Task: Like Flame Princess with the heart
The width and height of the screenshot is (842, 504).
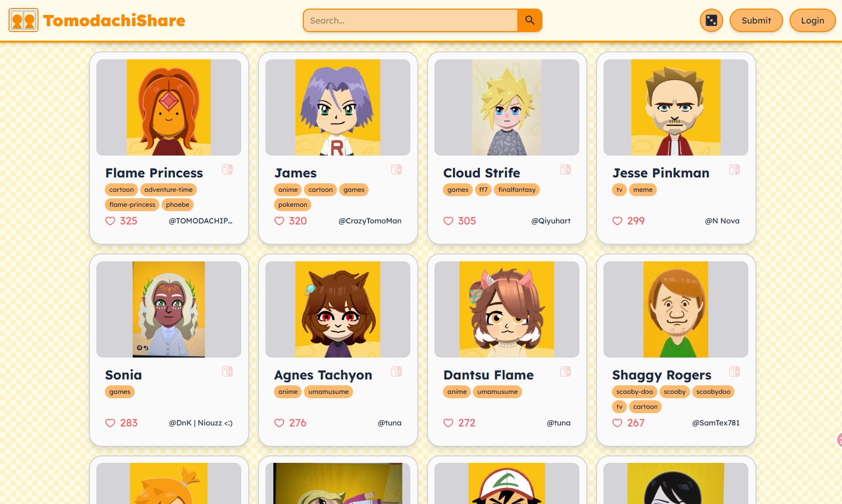Action: pyautogui.click(x=110, y=221)
